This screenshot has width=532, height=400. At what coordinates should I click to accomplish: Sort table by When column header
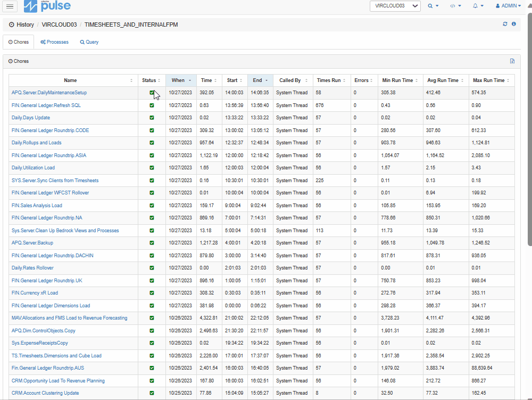click(x=181, y=80)
